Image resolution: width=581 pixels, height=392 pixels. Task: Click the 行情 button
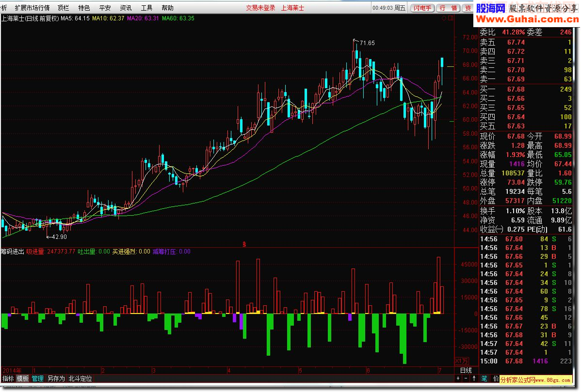pyautogui.click(x=448, y=8)
